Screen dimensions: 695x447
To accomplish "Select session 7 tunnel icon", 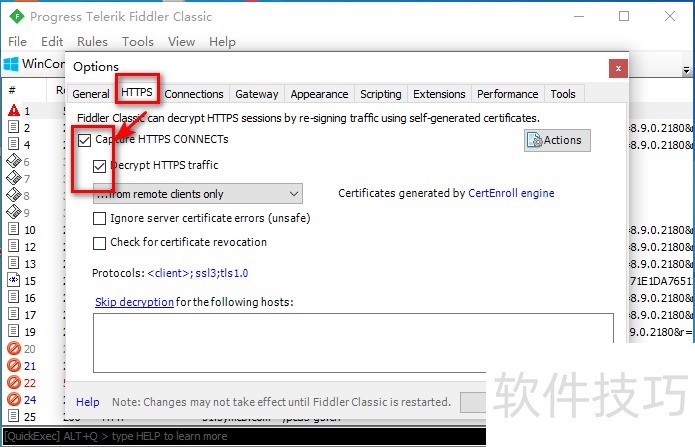I will point(14,178).
